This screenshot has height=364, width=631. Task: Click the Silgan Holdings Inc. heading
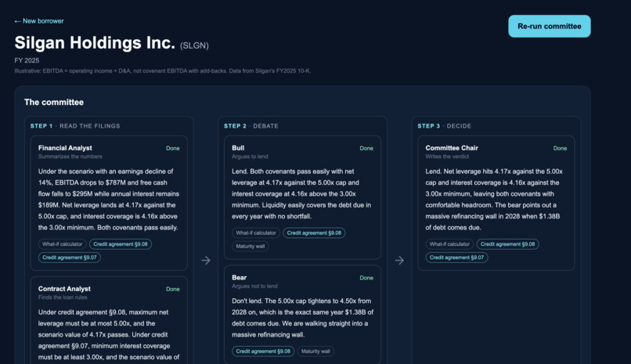95,42
